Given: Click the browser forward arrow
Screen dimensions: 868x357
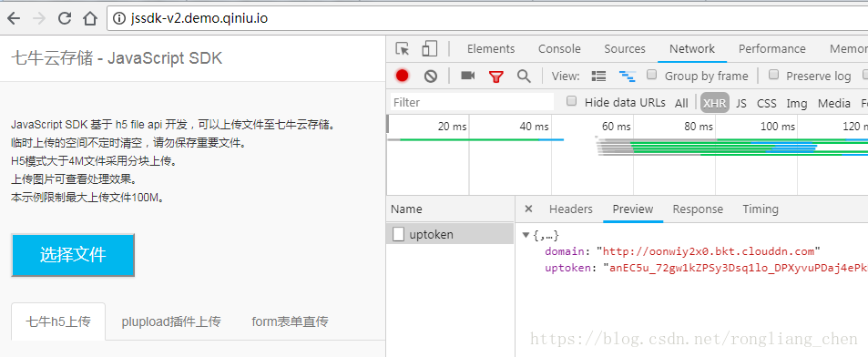Looking at the screenshot, I should [x=39, y=18].
